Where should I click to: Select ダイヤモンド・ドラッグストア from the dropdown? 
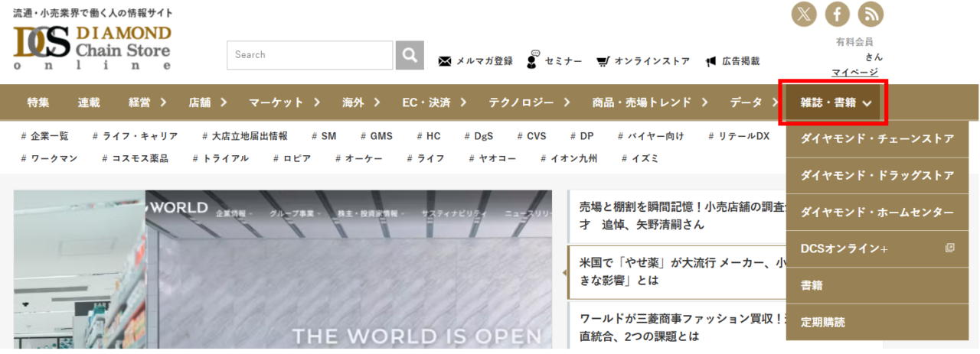coord(877,176)
